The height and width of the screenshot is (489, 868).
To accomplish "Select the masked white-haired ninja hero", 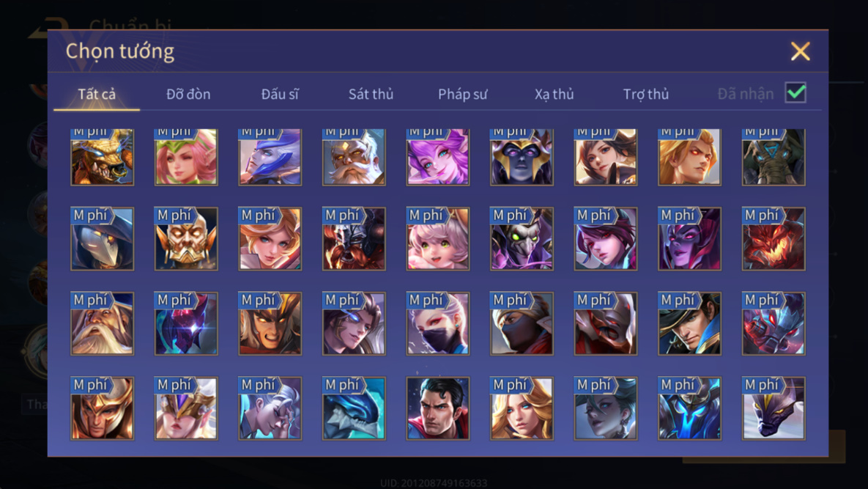I will pyautogui.click(x=437, y=323).
